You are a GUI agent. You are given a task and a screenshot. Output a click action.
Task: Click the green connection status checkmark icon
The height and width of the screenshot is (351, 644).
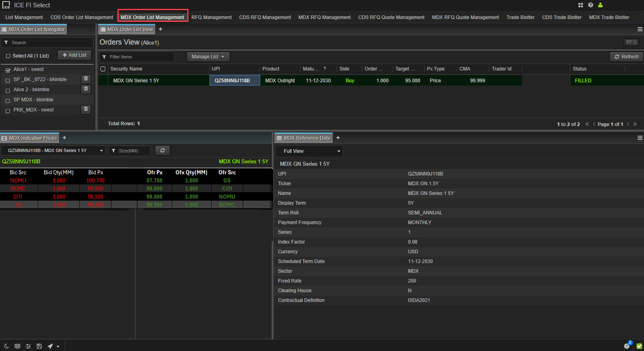(x=639, y=346)
